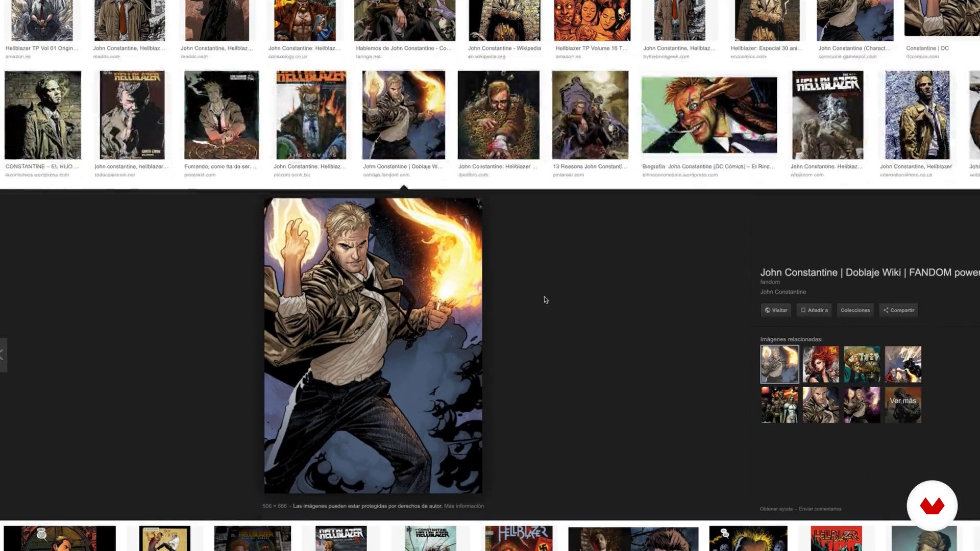Click caption 'John Constantine - Wikipedia'
The height and width of the screenshot is (551, 980).
pos(504,48)
